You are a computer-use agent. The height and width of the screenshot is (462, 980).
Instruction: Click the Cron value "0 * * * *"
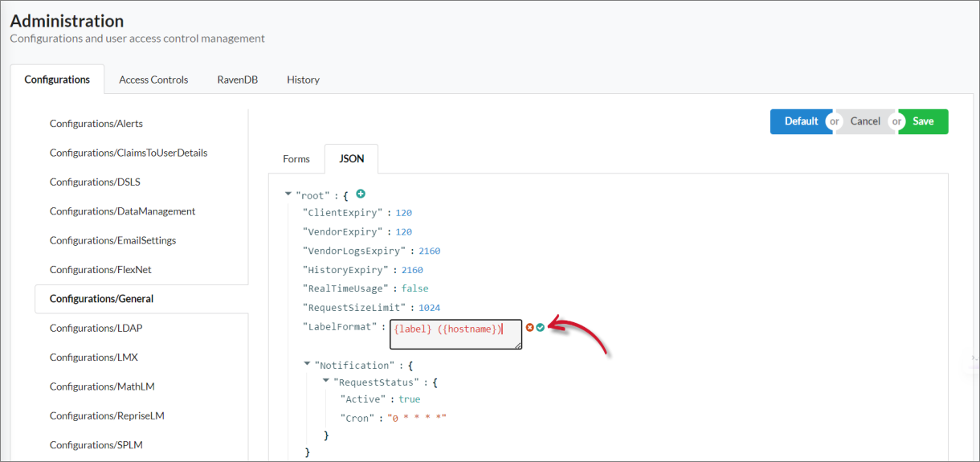417,419
